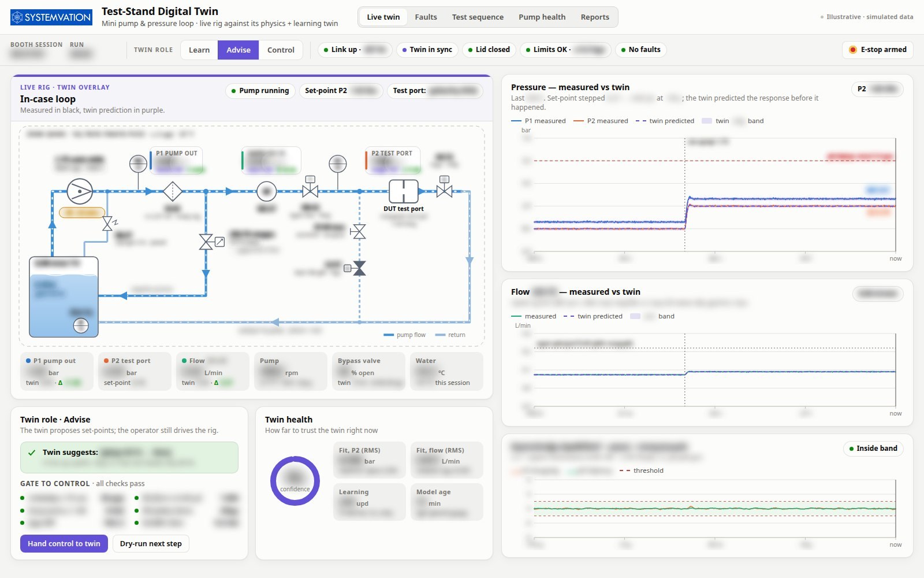The width and height of the screenshot is (924, 578).
Task: Open the Reports tab
Action: (595, 17)
